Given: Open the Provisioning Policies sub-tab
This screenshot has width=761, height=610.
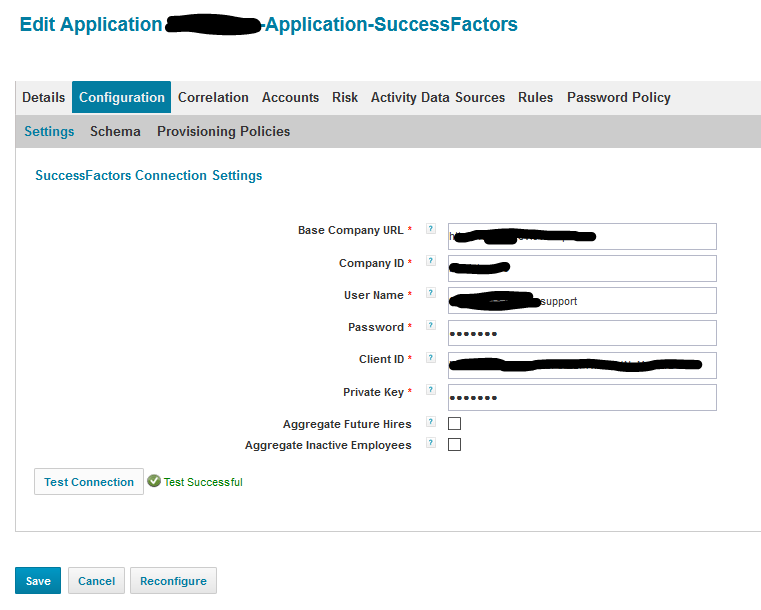Looking at the screenshot, I should click(223, 132).
